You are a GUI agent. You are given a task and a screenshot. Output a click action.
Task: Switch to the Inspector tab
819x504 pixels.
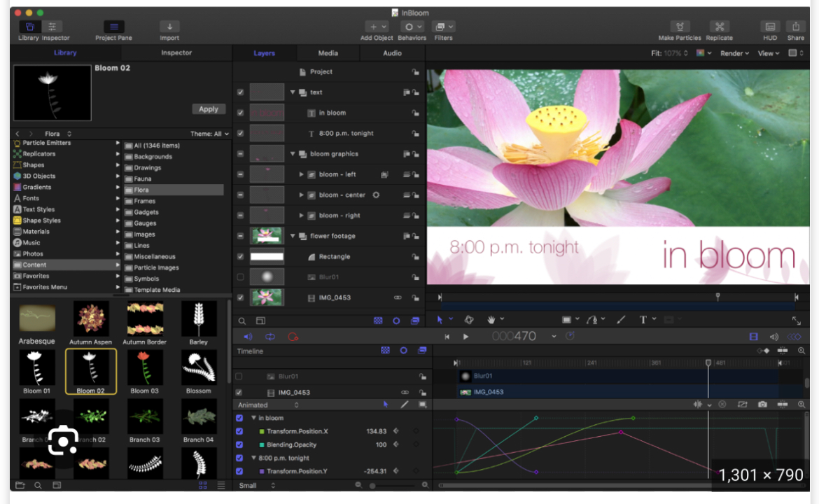click(176, 53)
